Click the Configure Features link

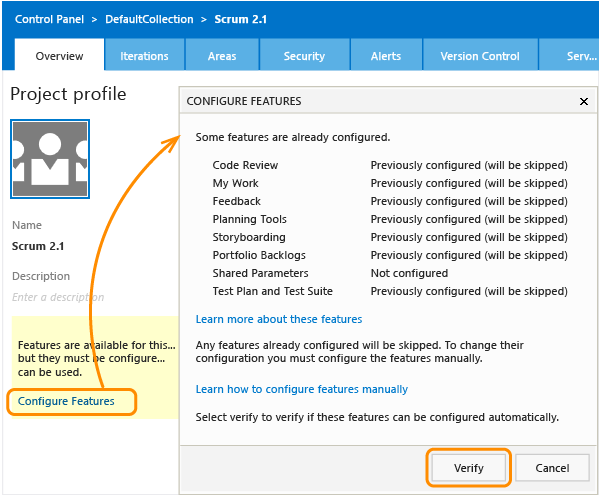[x=66, y=401]
